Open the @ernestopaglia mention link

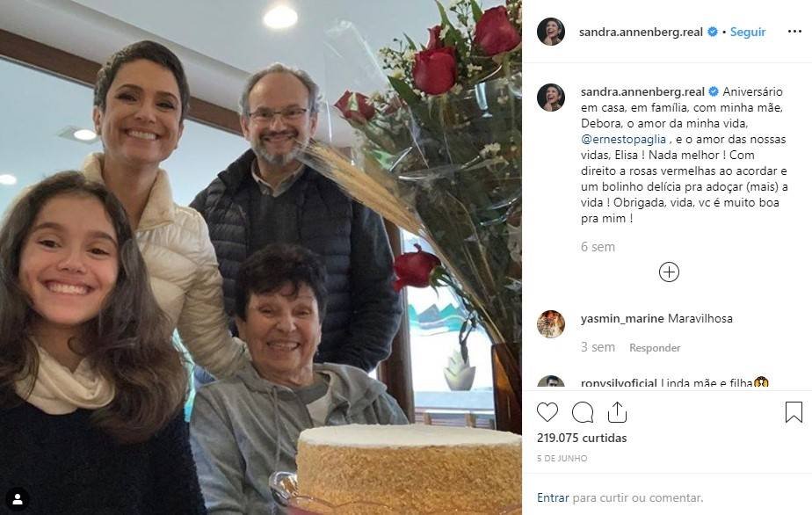coord(624,139)
